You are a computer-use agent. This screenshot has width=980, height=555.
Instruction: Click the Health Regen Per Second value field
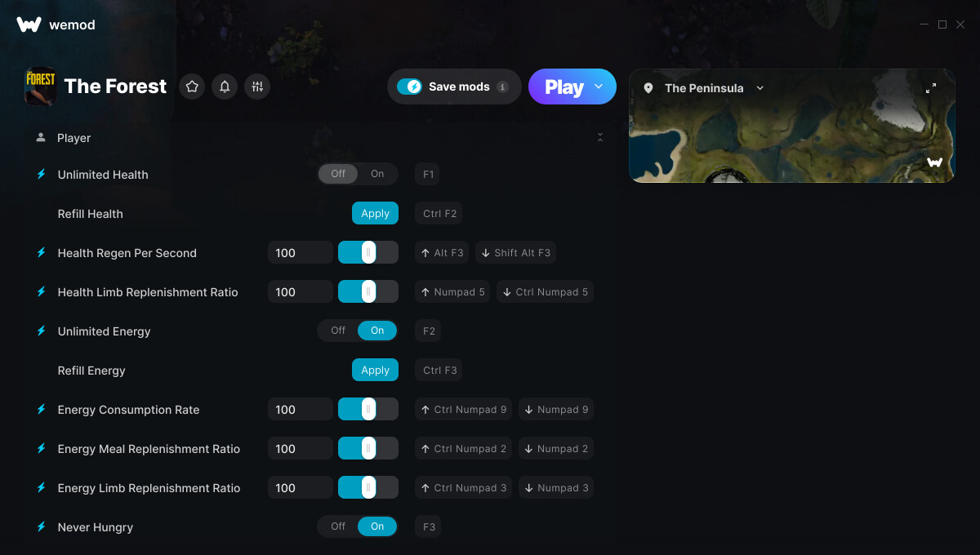[300, 252]
